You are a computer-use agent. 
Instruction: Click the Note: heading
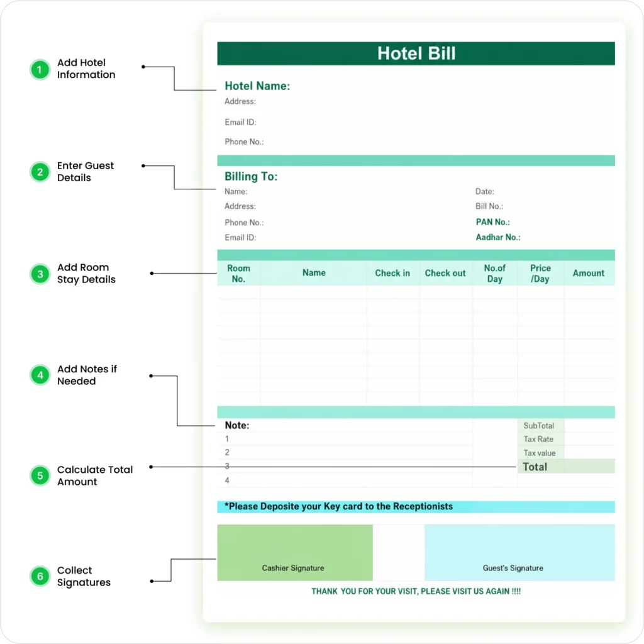coord(237,426)
